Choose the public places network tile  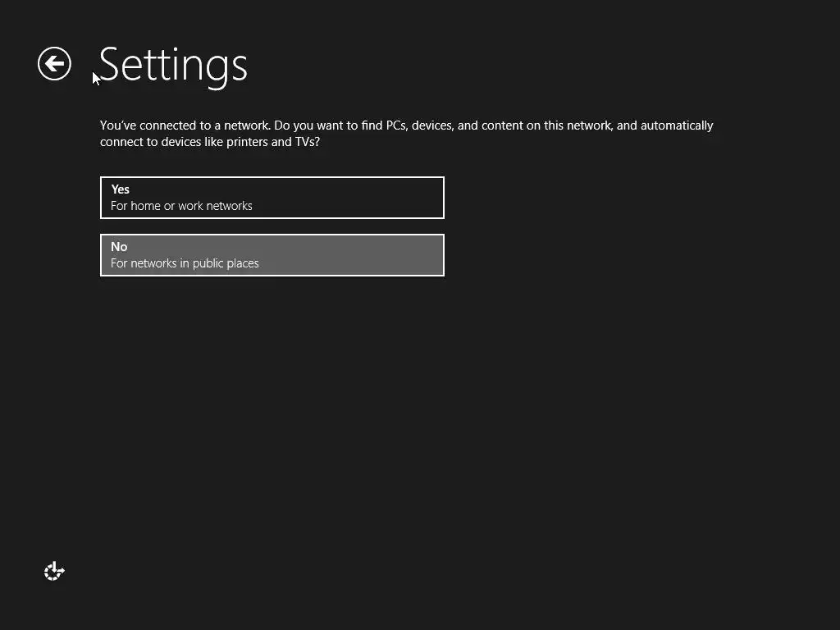[x=272, y=255]
